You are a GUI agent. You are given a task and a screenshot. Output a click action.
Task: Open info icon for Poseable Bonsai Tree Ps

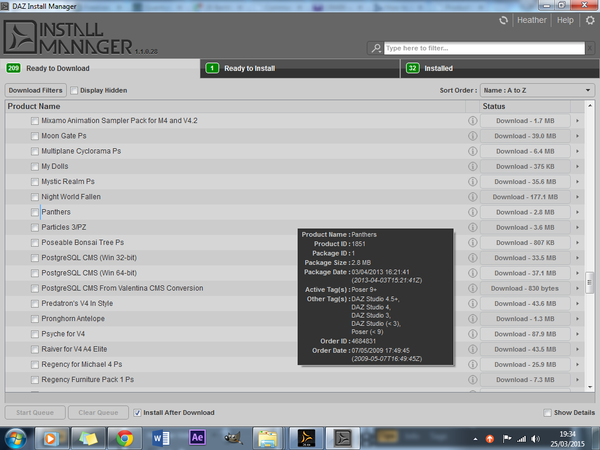(x=473, y=243)
